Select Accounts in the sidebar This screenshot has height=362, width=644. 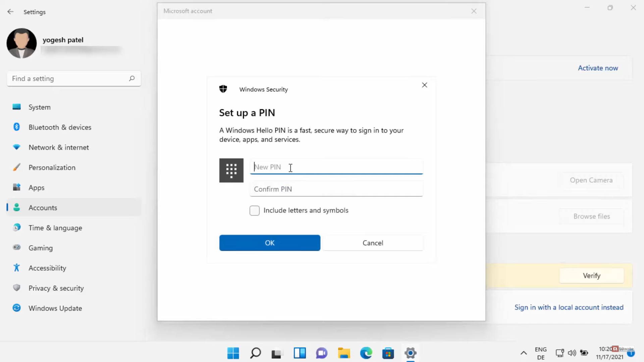pos(74,208)
